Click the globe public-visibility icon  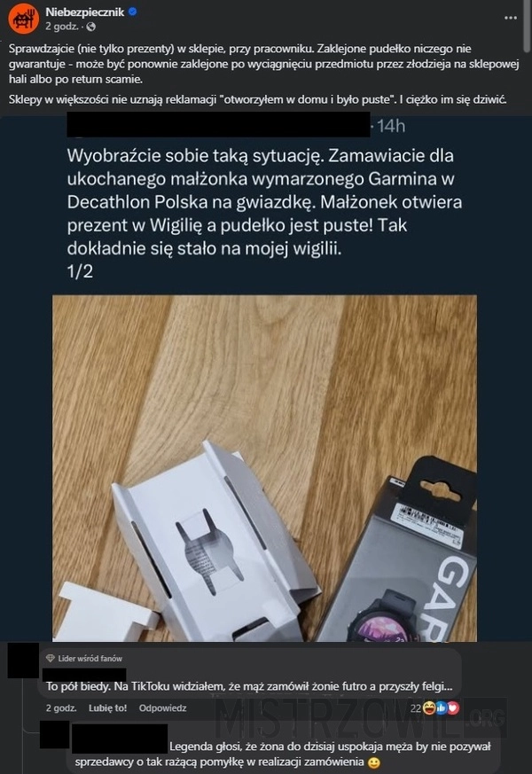90,27
